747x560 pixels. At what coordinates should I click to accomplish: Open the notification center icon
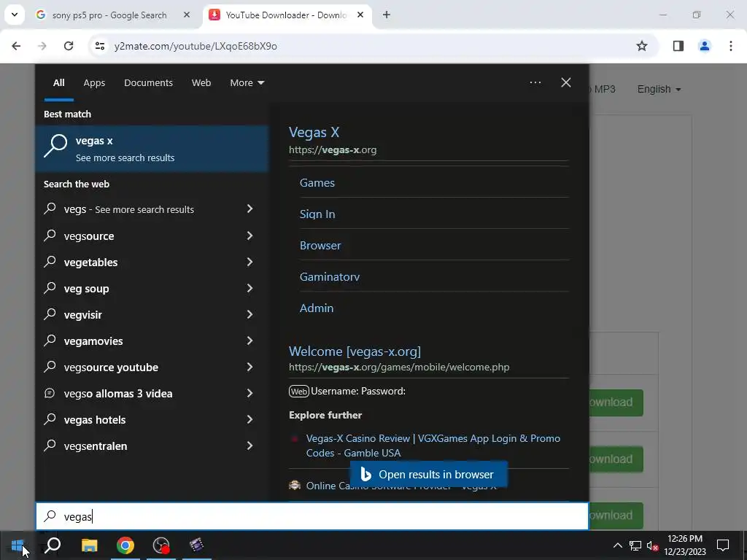click(723, 545)
